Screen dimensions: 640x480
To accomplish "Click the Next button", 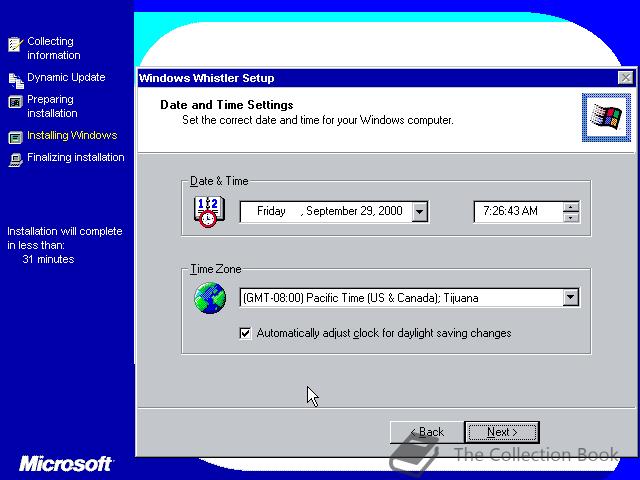I will pos(502,432).
